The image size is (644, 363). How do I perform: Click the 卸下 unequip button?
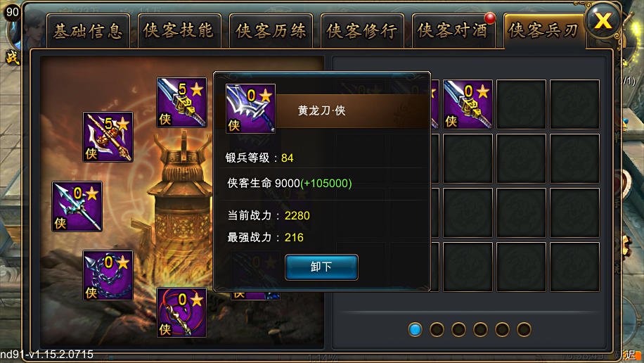pos(321,267)
